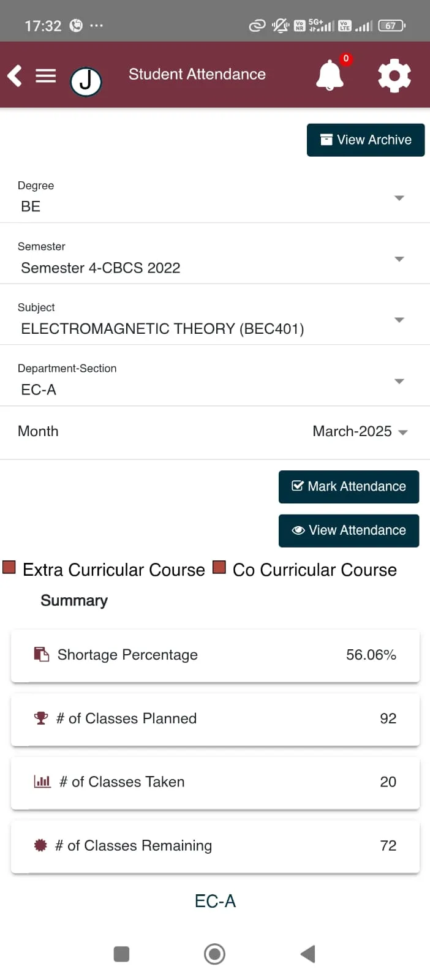Change the month from March-2025

point(360,432)
